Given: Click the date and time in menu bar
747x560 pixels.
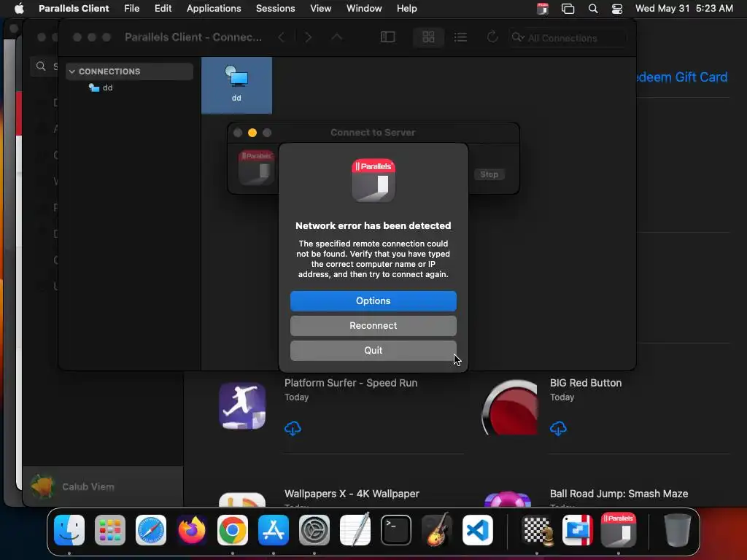Looking at the screenshot, I should point(684,9).
